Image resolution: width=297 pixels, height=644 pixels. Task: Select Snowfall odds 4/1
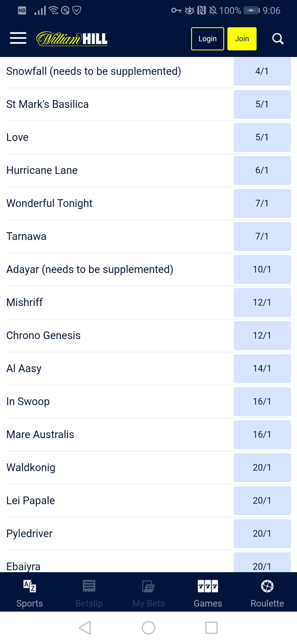(x=262, y=71)
